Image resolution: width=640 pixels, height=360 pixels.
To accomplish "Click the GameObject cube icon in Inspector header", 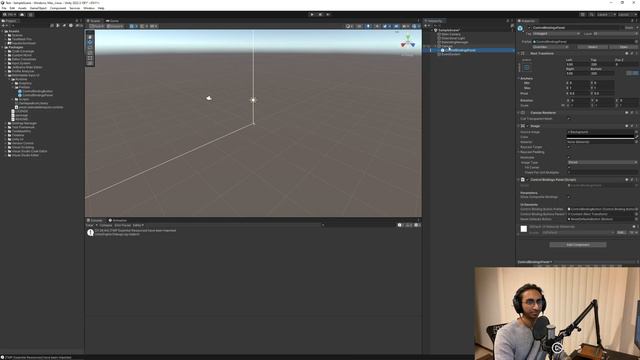I will point(520,28).
